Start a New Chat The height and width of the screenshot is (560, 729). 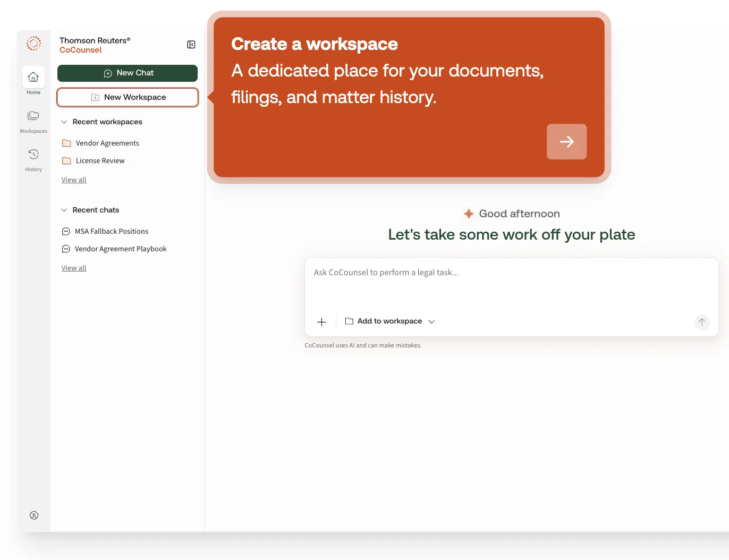[128, 73]
